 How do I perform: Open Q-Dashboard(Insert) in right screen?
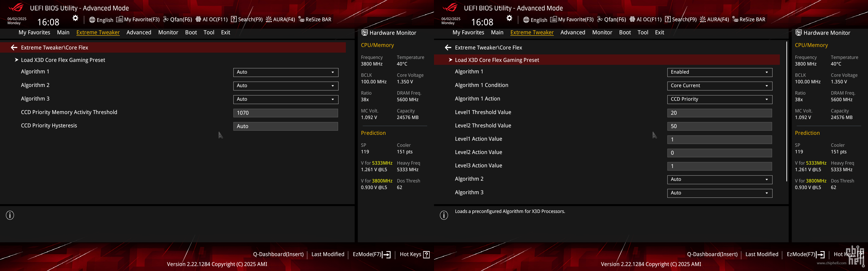pyautogui.click(x=712, y=255)
